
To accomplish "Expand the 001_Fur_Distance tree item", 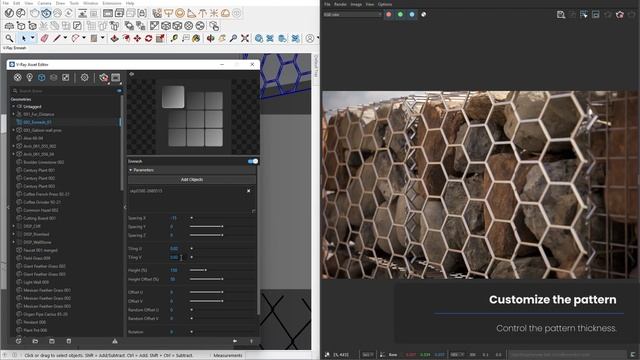I will point(13,114).
